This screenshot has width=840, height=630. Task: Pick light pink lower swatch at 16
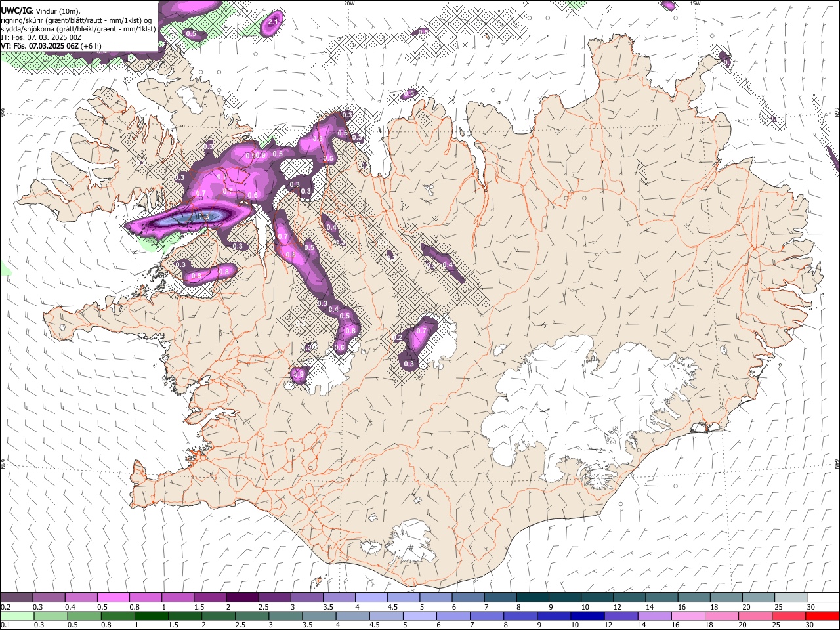[x=688, y=616]
